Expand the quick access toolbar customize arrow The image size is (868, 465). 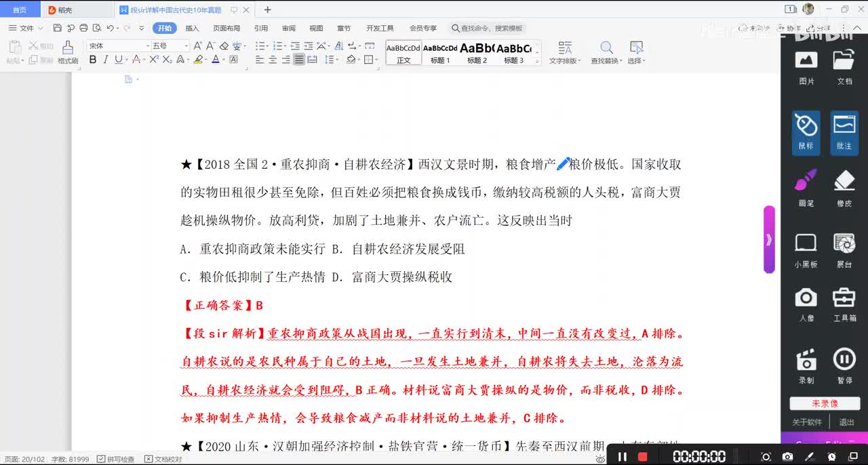point(142,28)
